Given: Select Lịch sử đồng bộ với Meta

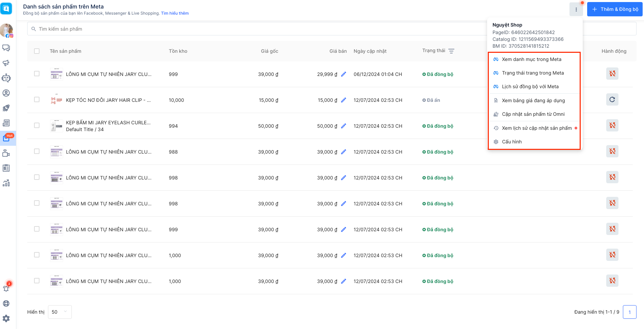Looking at the screenshot, I should (x=530, y=87).
